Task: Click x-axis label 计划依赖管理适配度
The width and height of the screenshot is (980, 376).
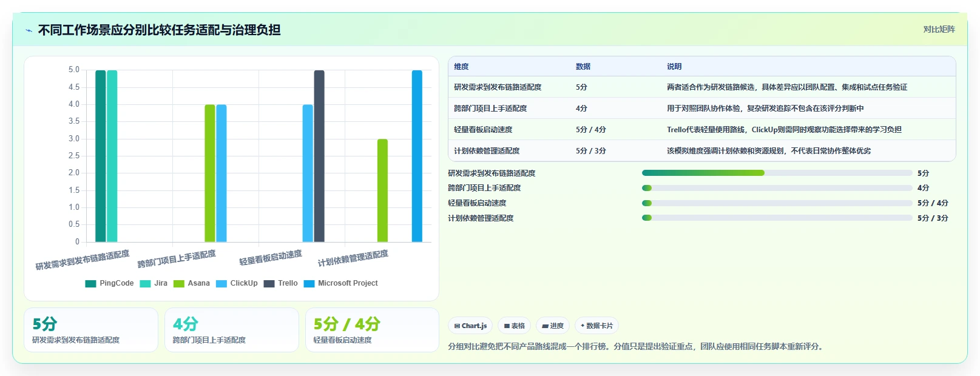Action: 353,258
